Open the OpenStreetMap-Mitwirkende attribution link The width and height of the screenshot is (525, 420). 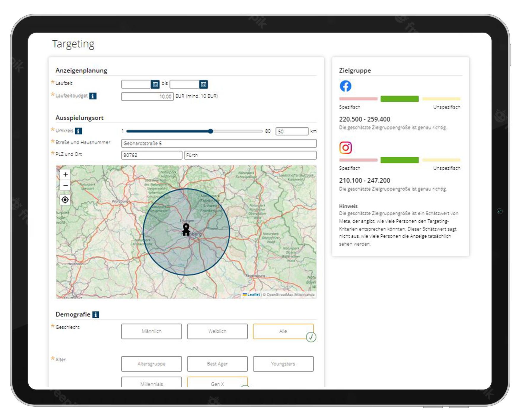point(290,295)
